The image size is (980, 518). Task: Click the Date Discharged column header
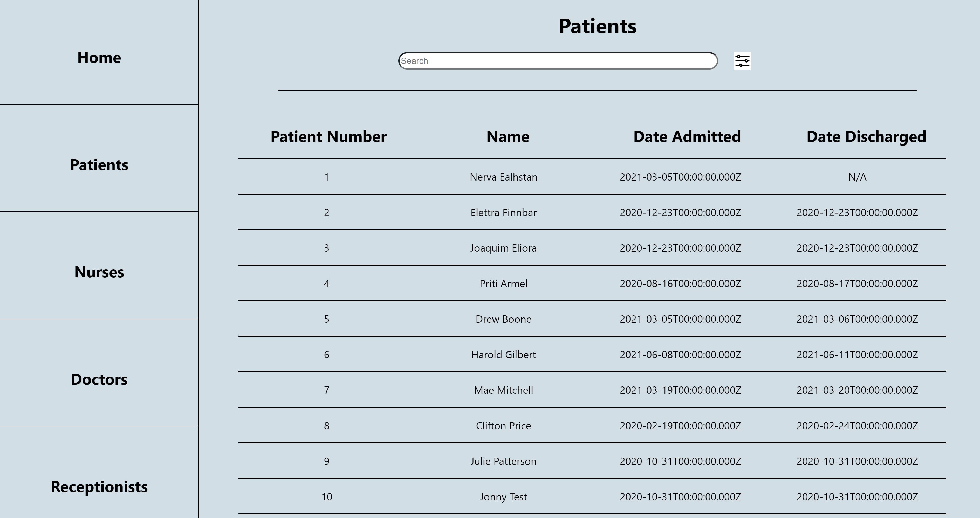866,137
